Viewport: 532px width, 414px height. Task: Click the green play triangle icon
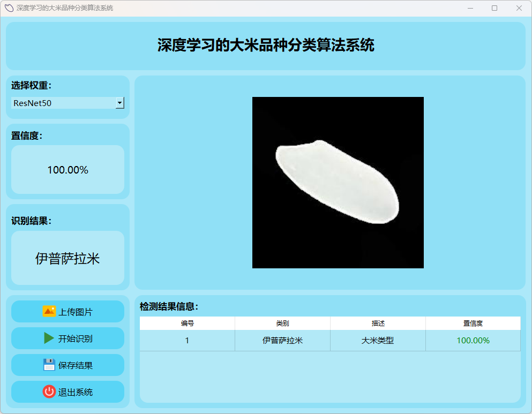click(x=49, y=338)
